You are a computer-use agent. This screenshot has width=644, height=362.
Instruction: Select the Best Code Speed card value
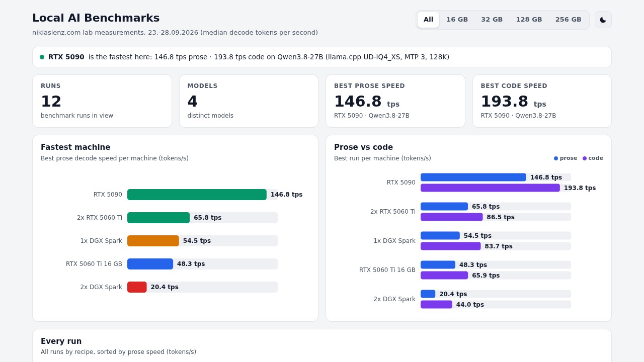[513, 102]
